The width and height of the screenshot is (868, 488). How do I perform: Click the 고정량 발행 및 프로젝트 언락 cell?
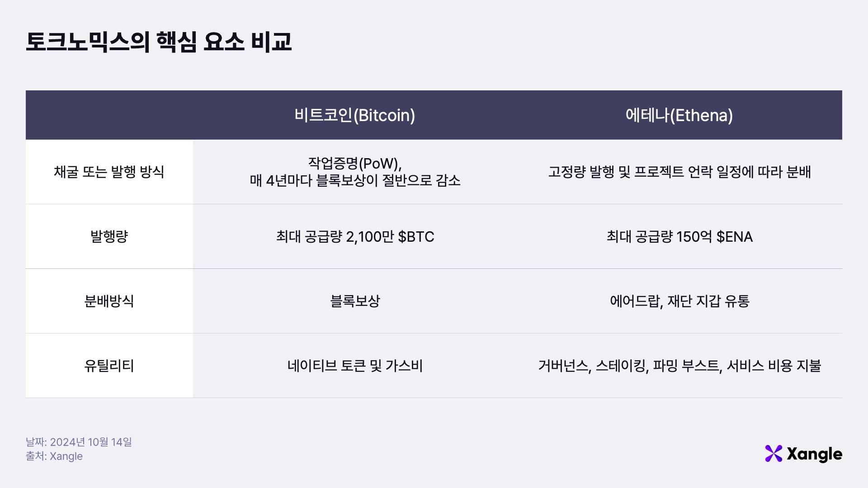tap(679, 172)
